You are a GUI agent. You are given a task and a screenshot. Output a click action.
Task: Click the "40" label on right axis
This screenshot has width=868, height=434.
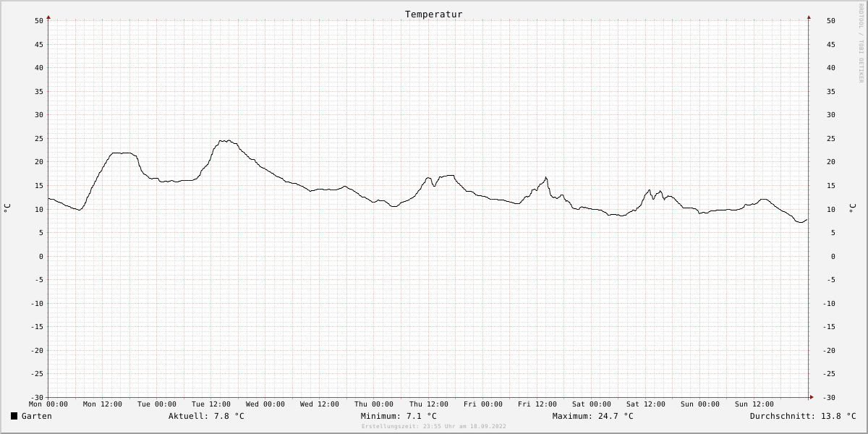[x=831, y=68]
